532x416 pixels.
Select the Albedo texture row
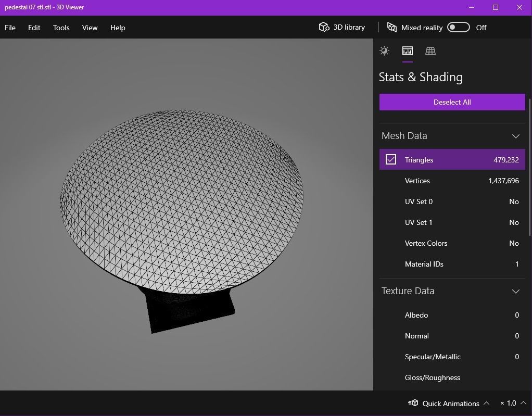[x=452, y=315]
